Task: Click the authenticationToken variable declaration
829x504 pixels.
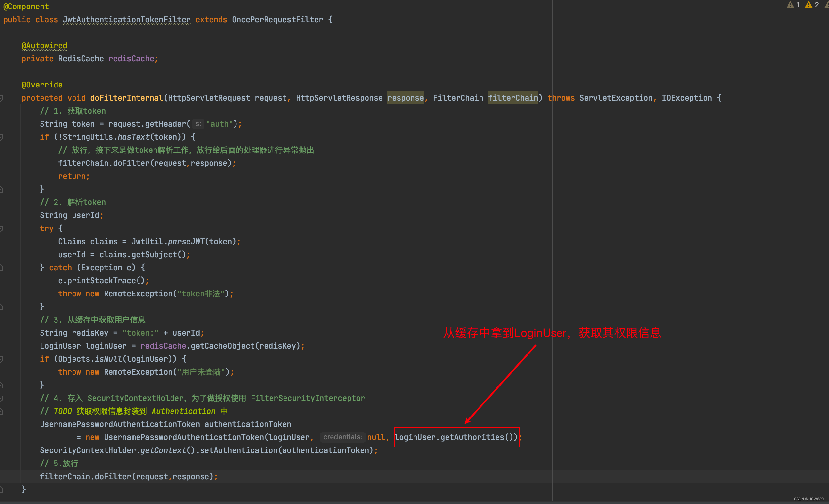Action: click(248, 424)
